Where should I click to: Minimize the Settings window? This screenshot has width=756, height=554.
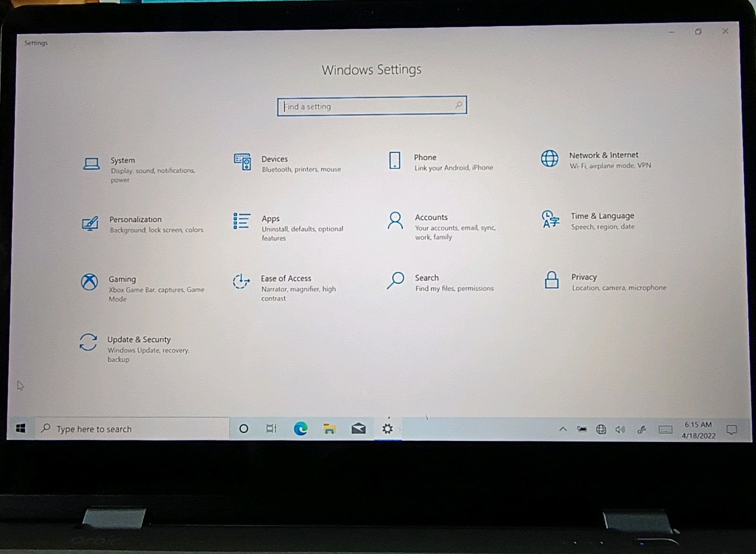(x=671, y=32)
